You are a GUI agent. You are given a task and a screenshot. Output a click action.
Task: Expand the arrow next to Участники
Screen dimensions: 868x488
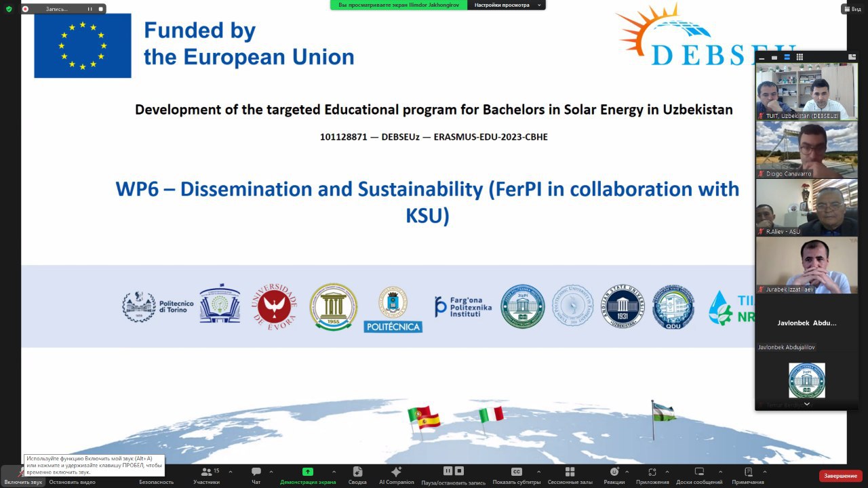(231, 472)
